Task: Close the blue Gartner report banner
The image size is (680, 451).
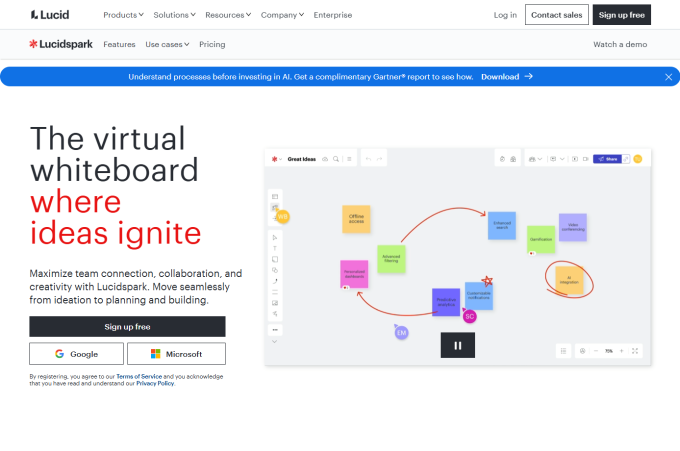Action: coord(668,77)
